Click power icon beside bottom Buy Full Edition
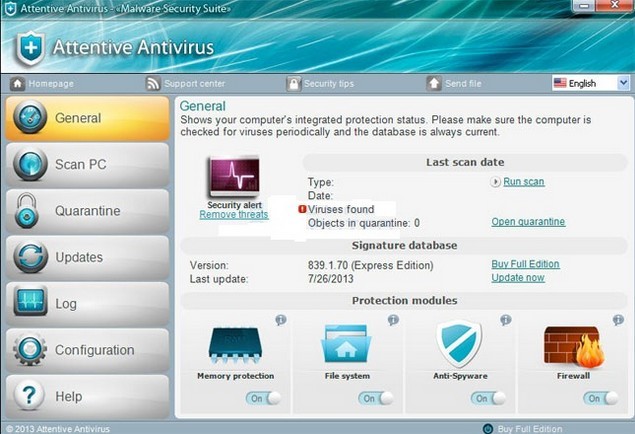This screenshot has height=434, width=635. [488, 429]
